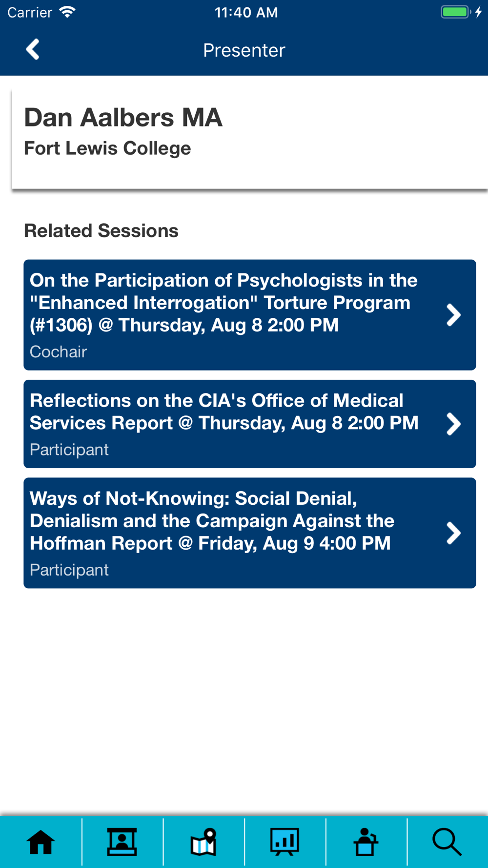This screenshot has width=488, height=868.
Task: Expand chevron on Enhanced Interrogation session
Action: [453, 315]
